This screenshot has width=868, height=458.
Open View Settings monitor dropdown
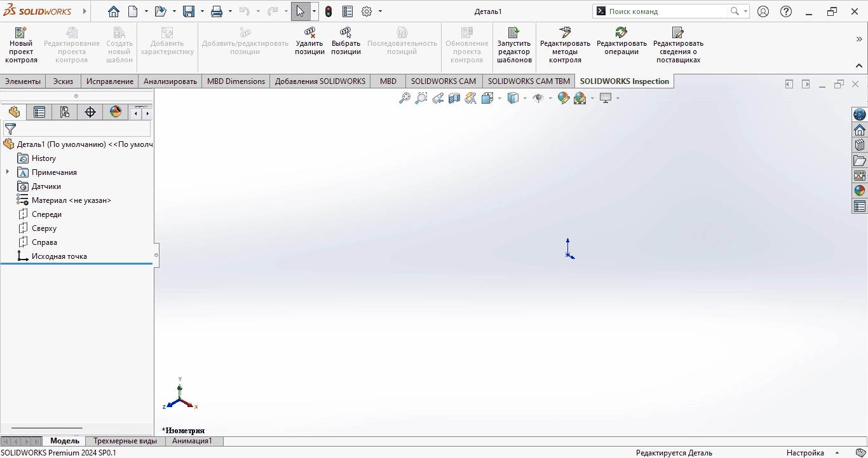tap(617, 98)
